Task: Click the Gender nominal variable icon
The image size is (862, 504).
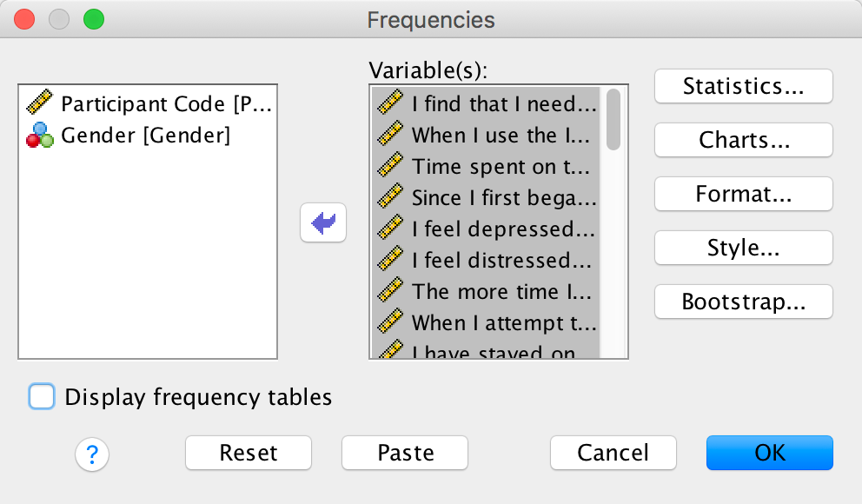Action: pyautogui.click(x=40, y=136)
